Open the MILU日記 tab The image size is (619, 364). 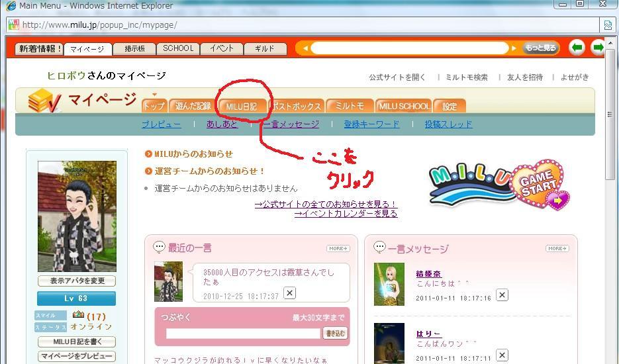pos(242,106)
